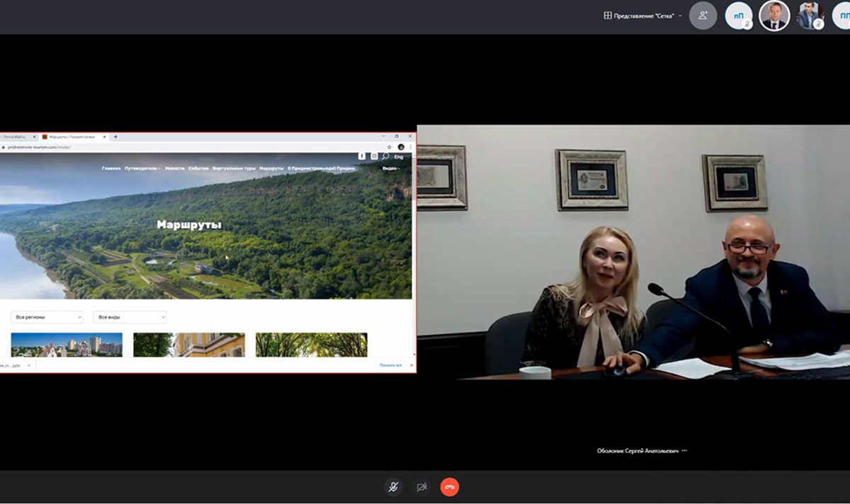Click the Показать все downloads link

click(390, 365)
